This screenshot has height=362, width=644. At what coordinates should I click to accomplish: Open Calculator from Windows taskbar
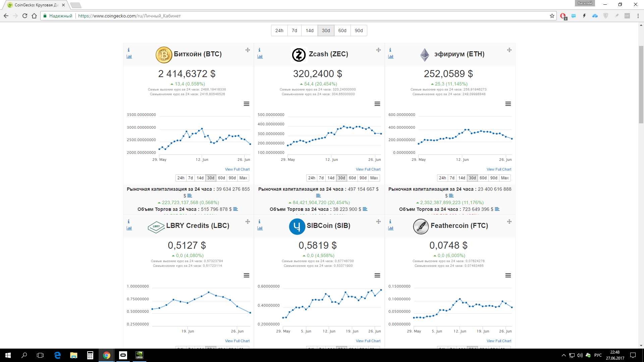[x=90, y=355]
